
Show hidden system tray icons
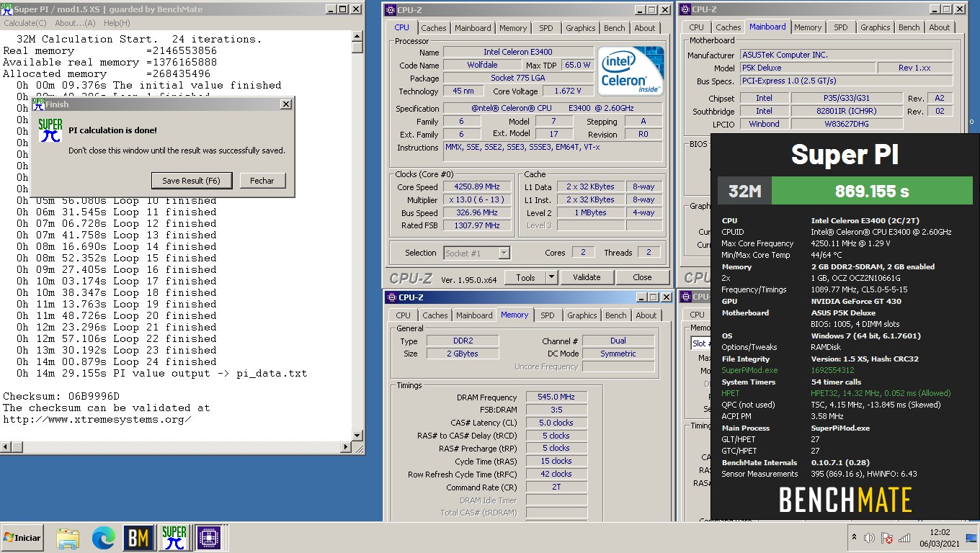tap(855, 538)
